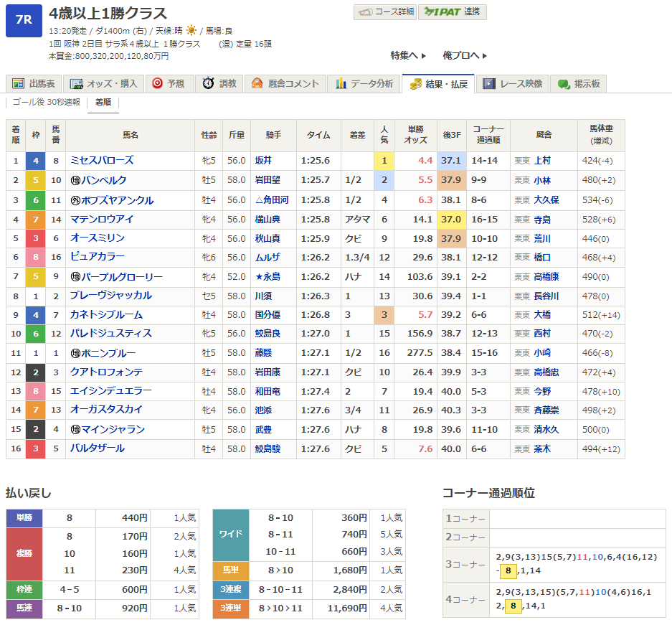
Task: Open the コース詳細 course details button
Action: pyautogui.click(x=384, y=12)
